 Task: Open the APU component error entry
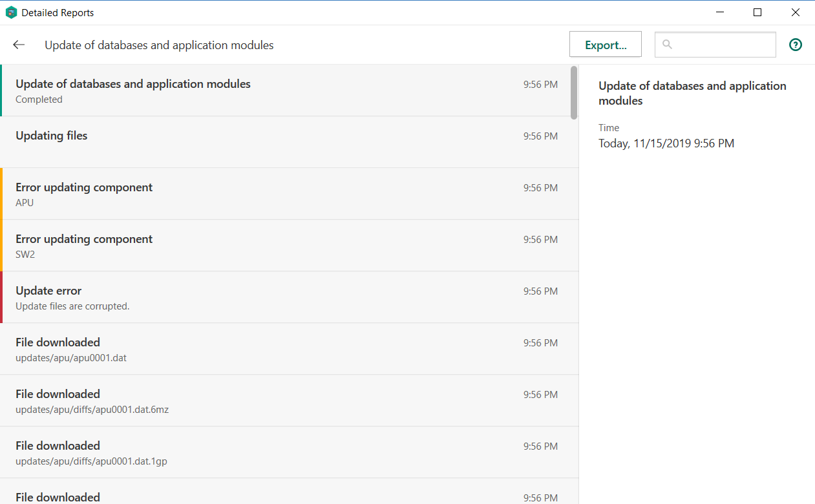284,194
